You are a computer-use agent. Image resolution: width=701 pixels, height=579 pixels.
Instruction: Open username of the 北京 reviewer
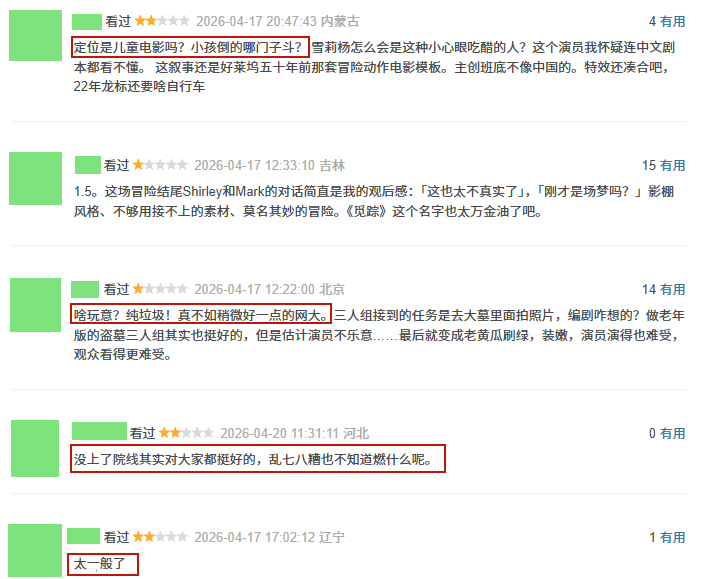point(85,289)
